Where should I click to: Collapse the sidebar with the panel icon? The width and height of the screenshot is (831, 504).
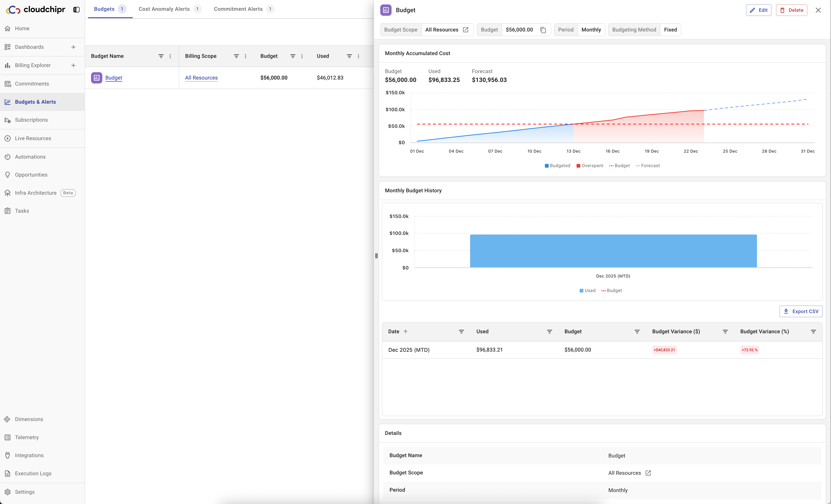pyautogui.click(x=76, y=10)
